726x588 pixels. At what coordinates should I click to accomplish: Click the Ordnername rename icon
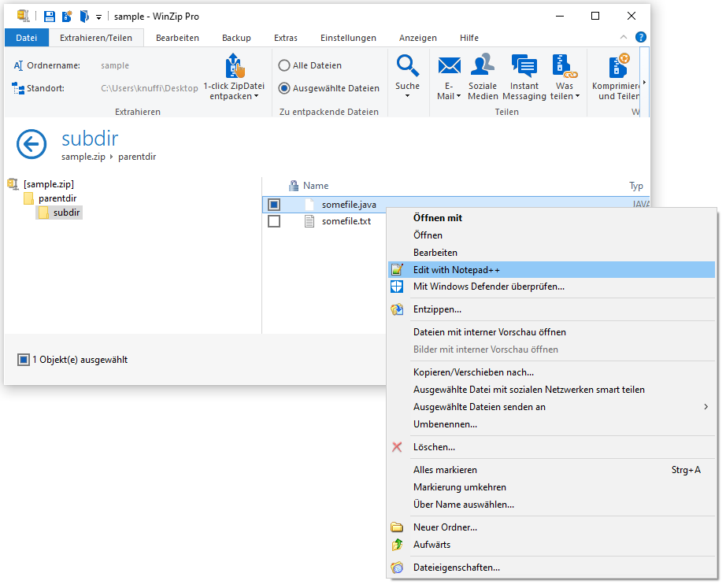(18, 66)
